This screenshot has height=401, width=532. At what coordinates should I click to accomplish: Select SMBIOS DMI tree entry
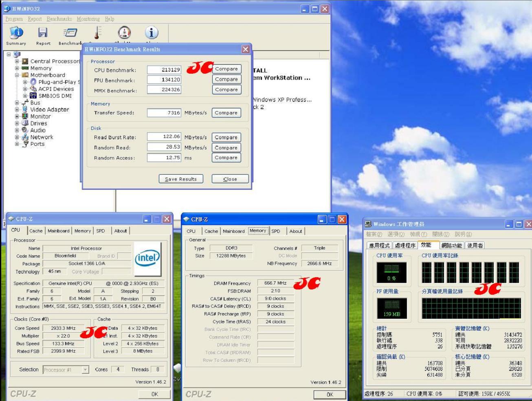[55, 96]
